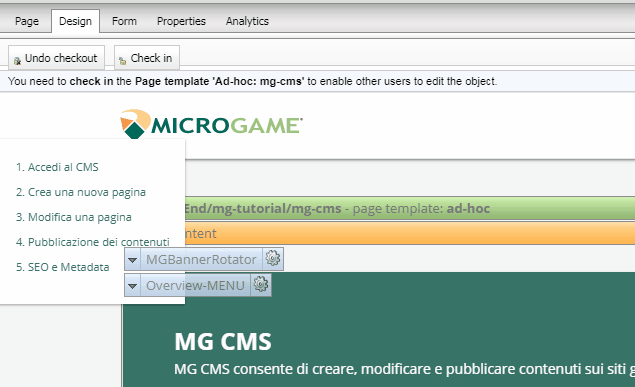635x387 pixels.
Task: Click the 'MG CMS consente di creare' paragraph
Action: [x=405, y=369]
